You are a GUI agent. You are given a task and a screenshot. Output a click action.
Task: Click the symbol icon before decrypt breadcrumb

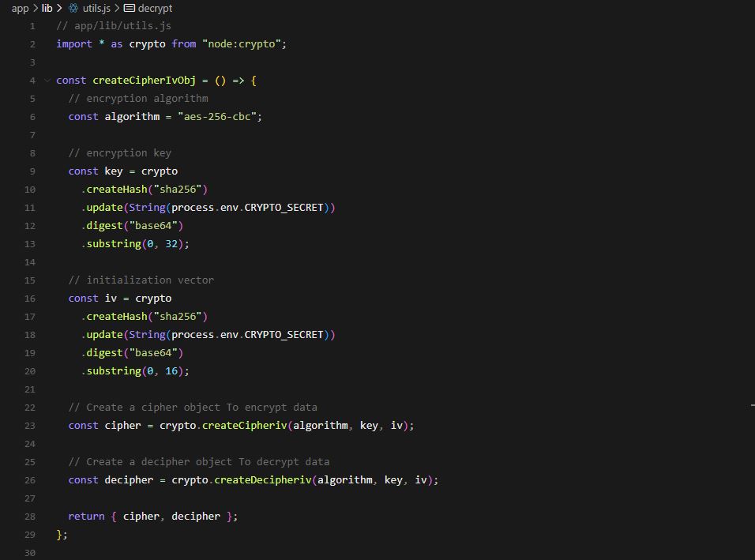coord(130,8)
